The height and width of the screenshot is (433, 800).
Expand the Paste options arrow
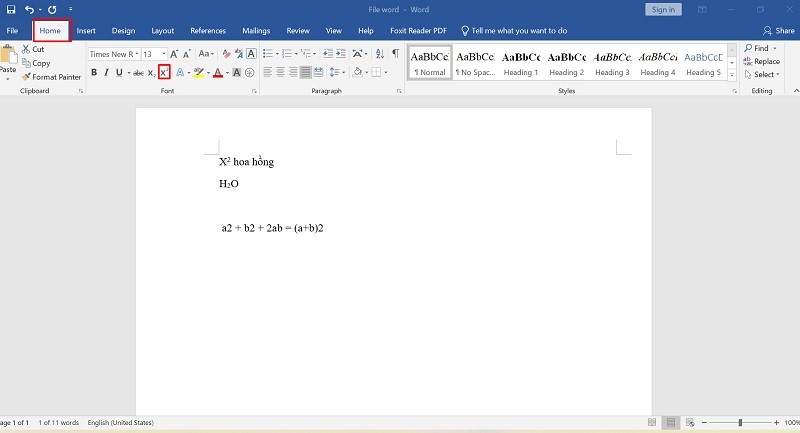coord(8,79)
